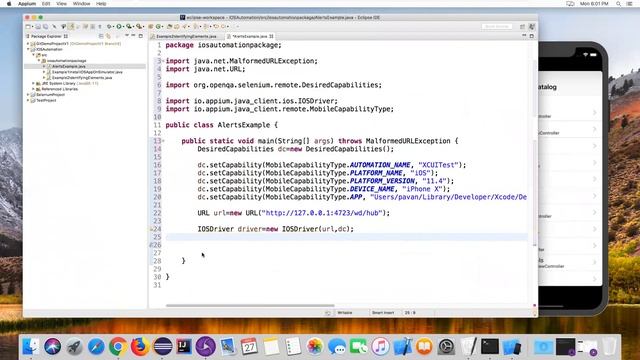Click the New file toolbar icon in Eclipse
Screen dimensions: 640x360
(x=28, y=27)
